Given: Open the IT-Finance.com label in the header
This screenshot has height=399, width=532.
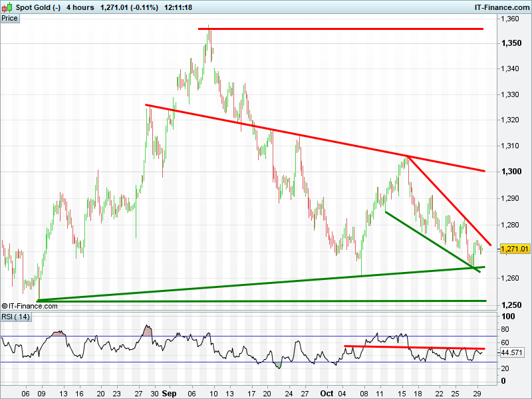Looking at the screenshot, I should [x=502, y=7].
